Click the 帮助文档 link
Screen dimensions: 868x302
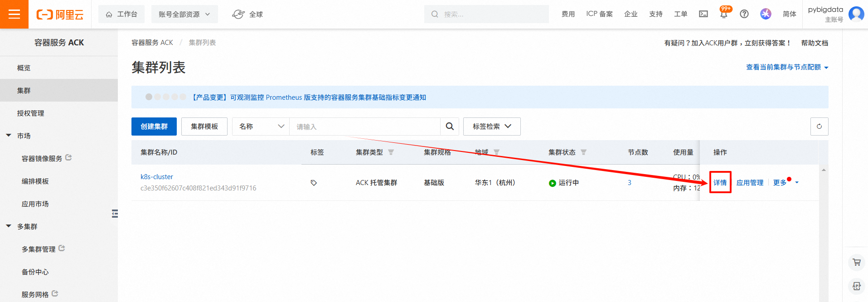[x=815, y=43]
